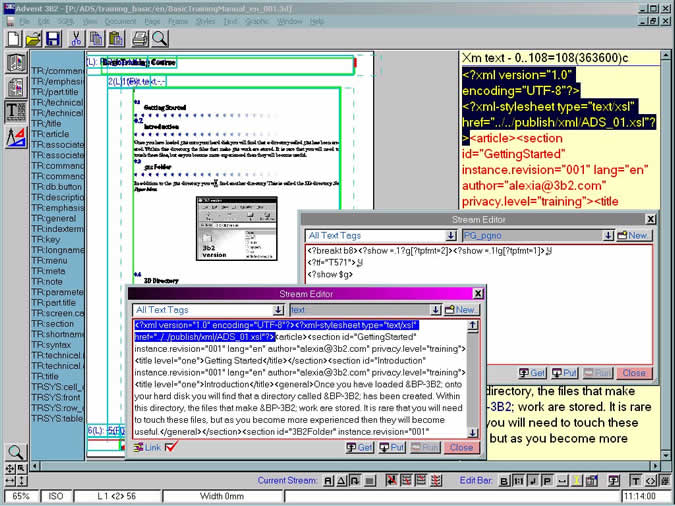This screenshot has width=675, height=506.
Task: Click the Edit Bar bold B icon
Action: (x=503, y=481)
